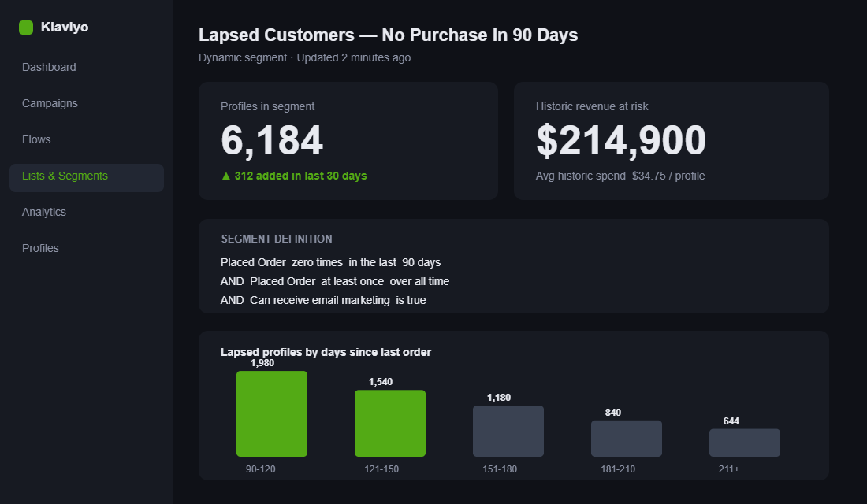This screenshot has height=504, width=867.
Task: Click the gray 151-180 days bar
Action: click(508, 431)
